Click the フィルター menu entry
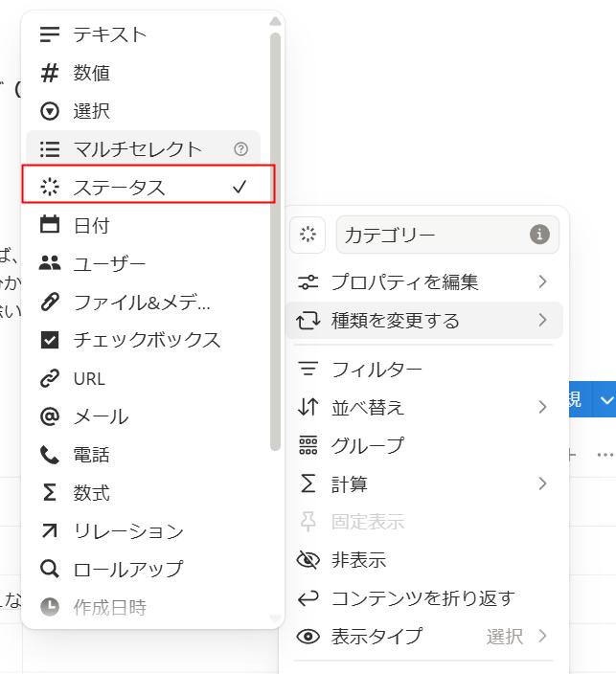 pyautogui.click(x=376, y=369)
